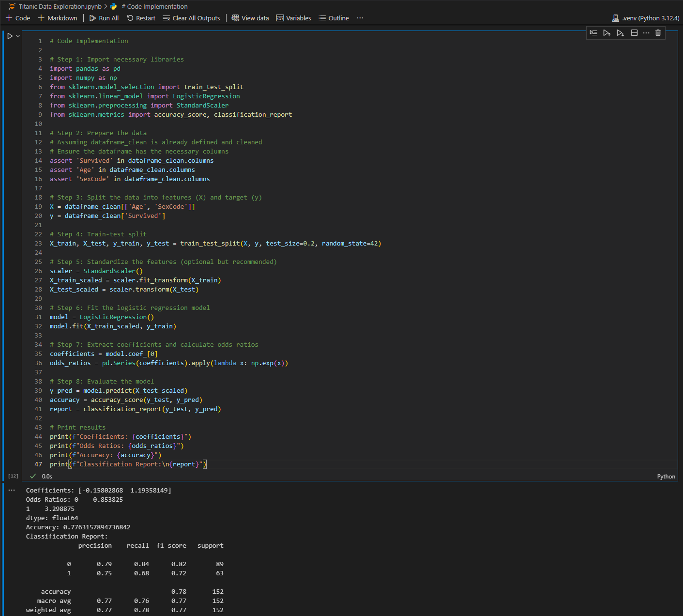Open cell output actions ellipsis

click(x=12, y=490)
